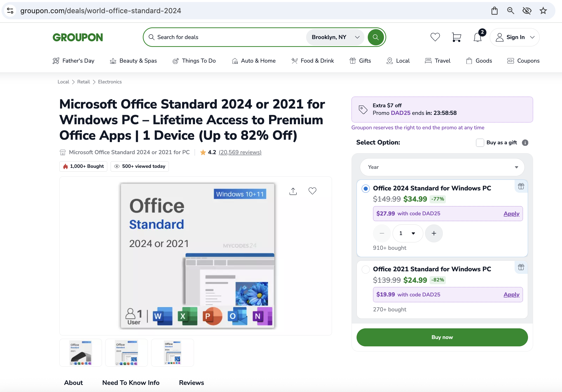This screenshot has height=392, width=562.
Task: Open the notifications bell icon
Action: pos(478,37)
